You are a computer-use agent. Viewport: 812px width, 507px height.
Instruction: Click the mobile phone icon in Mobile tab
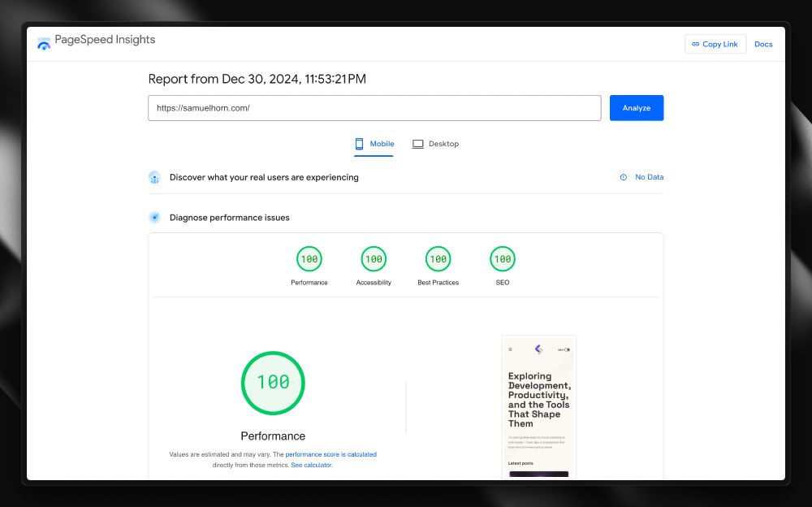point(359,144)
